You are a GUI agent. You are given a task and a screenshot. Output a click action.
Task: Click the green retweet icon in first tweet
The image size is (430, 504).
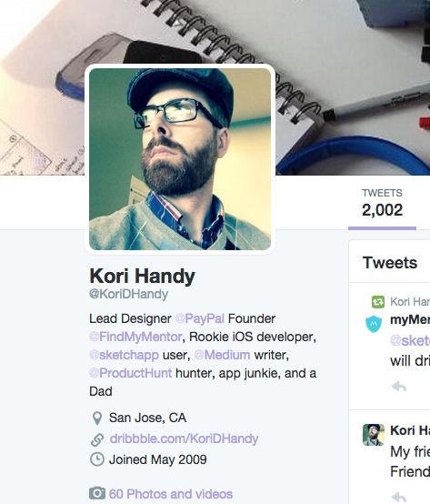click(377, 302)
